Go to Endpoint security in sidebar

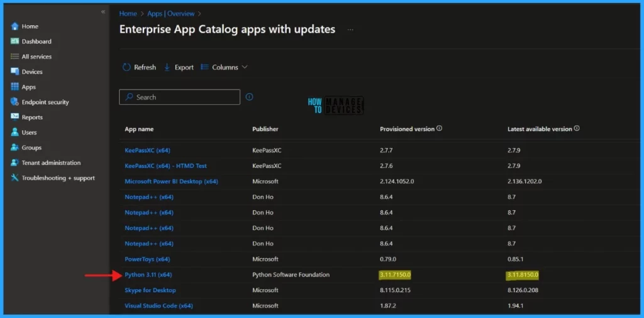point(45,102)
